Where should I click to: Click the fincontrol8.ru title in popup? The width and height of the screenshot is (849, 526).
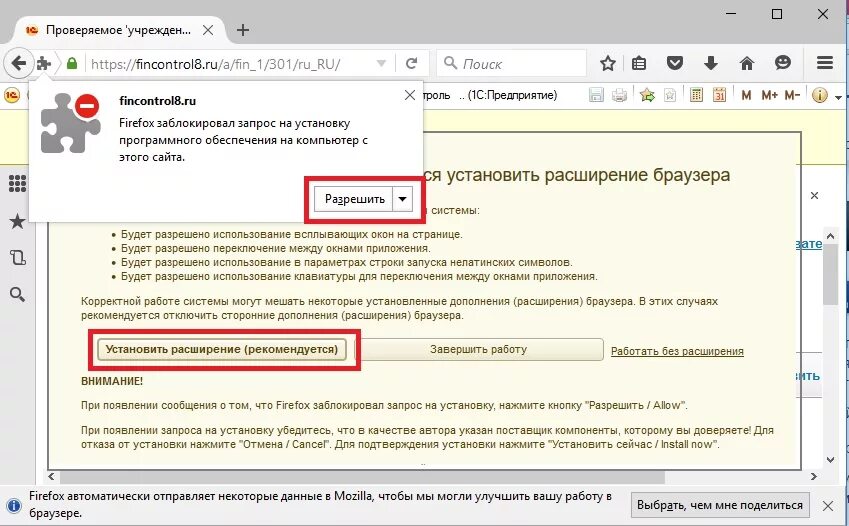click(x=158, y=101)
